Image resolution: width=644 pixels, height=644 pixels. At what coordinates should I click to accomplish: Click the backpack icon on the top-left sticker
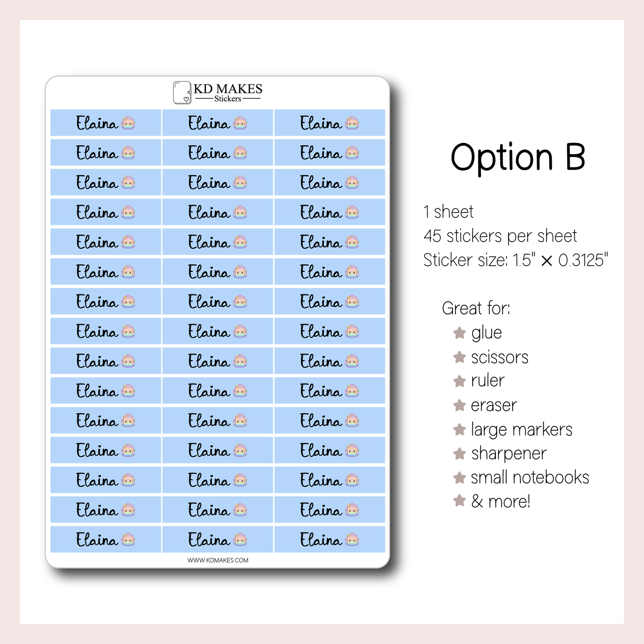point(128,123)
